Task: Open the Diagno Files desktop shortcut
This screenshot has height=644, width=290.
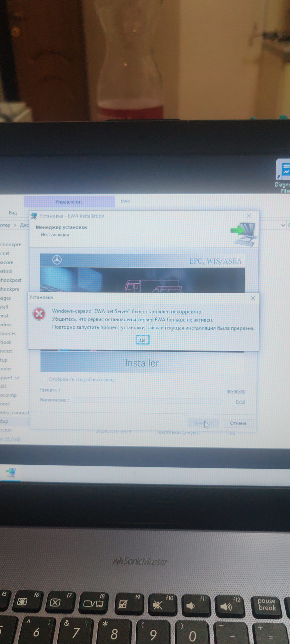Action: (x=283, y=176)
